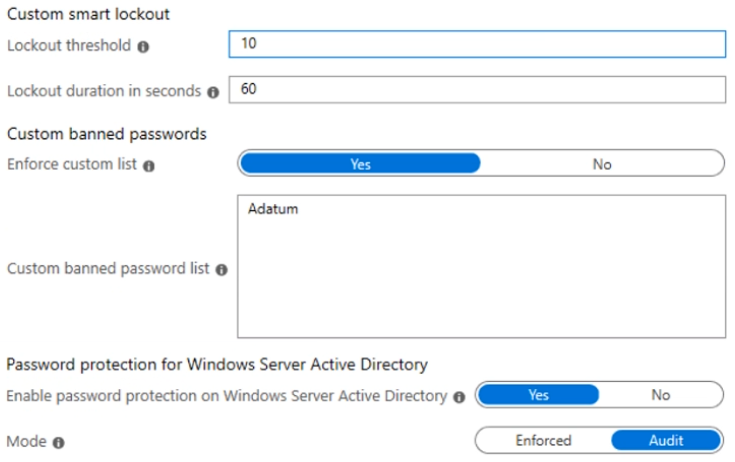735x462 pixels.
Task: Click Password protection for Windows Server Active Directory heading
Action: tap(218, 365)
